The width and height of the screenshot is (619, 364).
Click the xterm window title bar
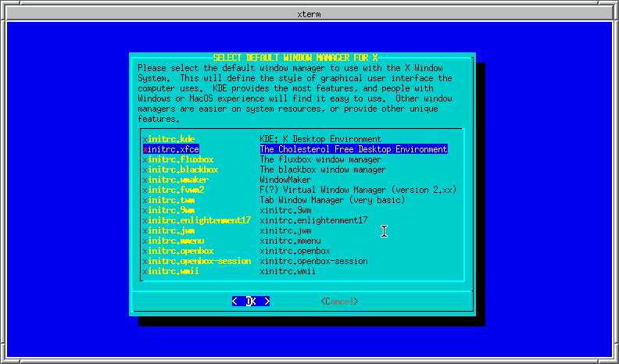tap(309, 14)
